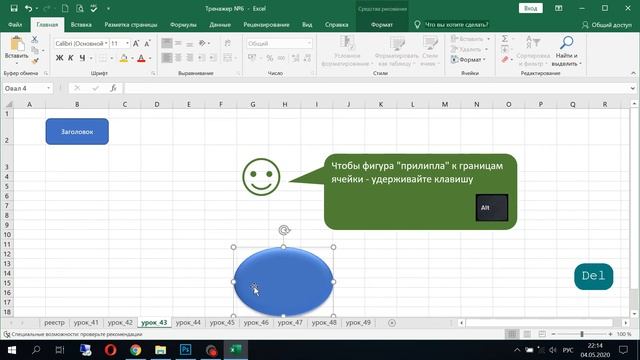Open sheet tab урок_49
The width and height of the screenshot is (640, 360).
[x=358, y=322]
